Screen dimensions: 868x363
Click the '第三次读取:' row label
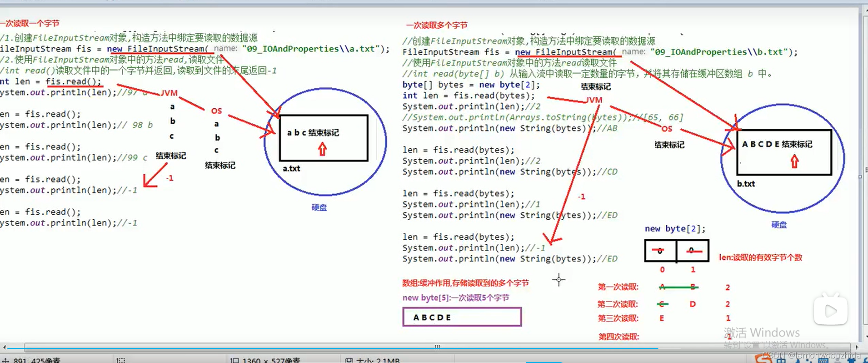(x=618, y=318)
